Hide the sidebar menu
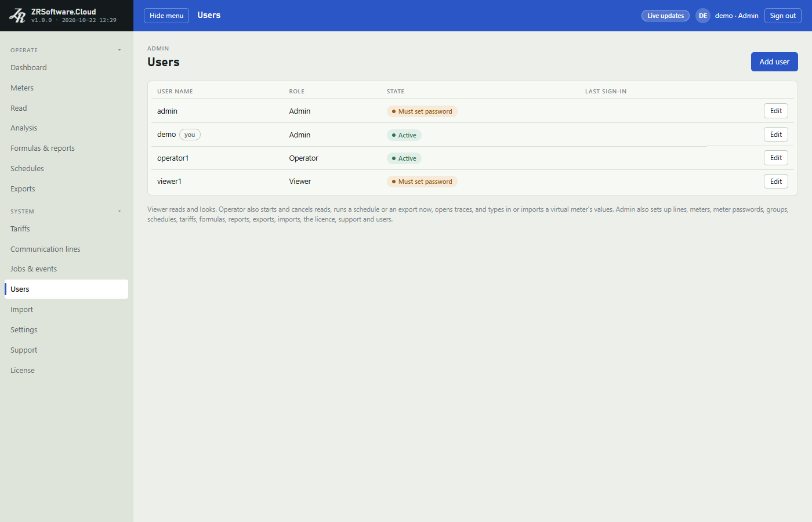 pos(166,16)
